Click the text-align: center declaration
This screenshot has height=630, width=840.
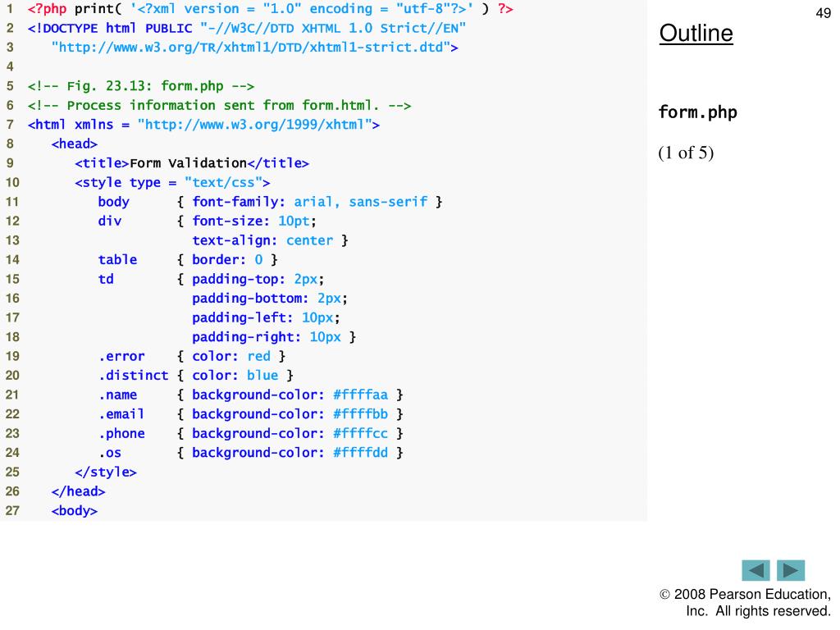tap(262, 240)
